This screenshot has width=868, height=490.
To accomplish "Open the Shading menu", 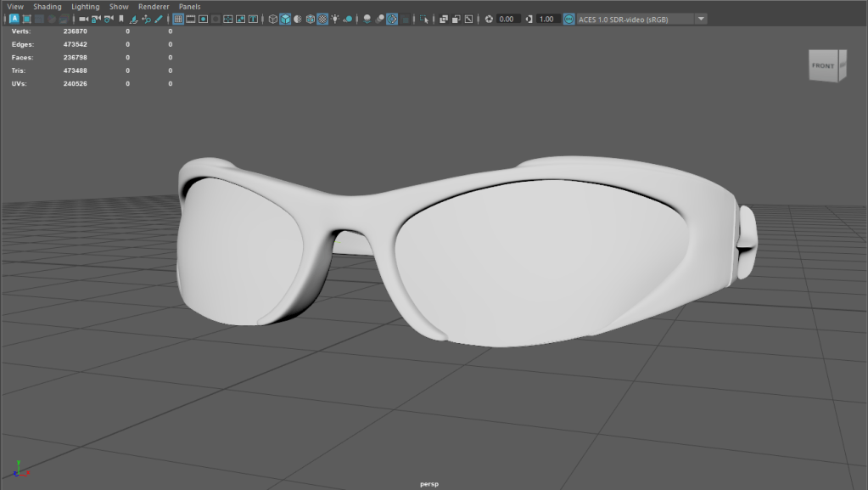I will [x=48, y=7].
